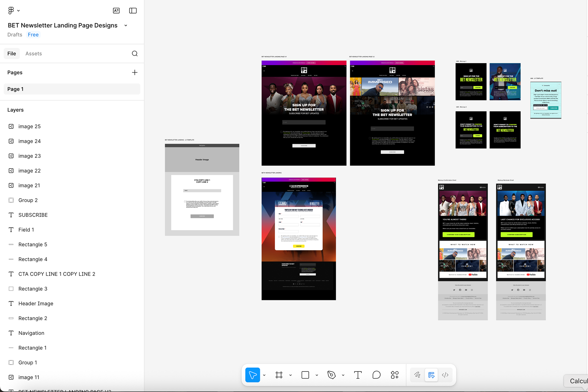
Task: Select the Pen tool
Action: (x=332, y=375)
